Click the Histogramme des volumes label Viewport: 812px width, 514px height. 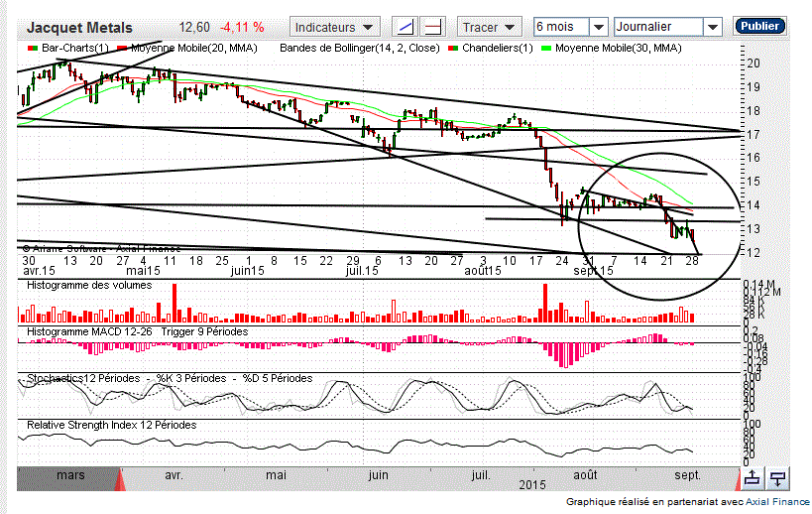pyautogui.click(x=89, y=285)
